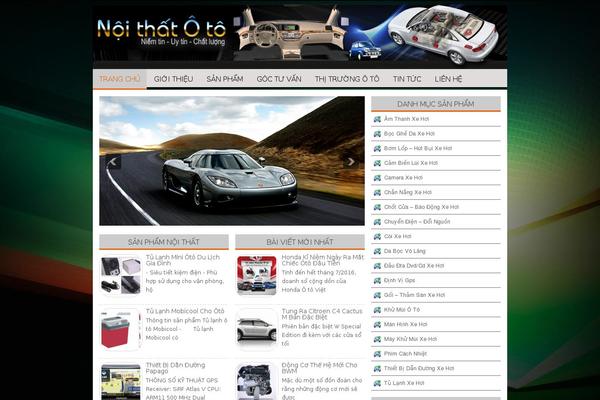Click the car icon beside Camera Xe Hơi
Image resolution: width=600 pixels, height=400 pixels.
[x=377, y=178]
